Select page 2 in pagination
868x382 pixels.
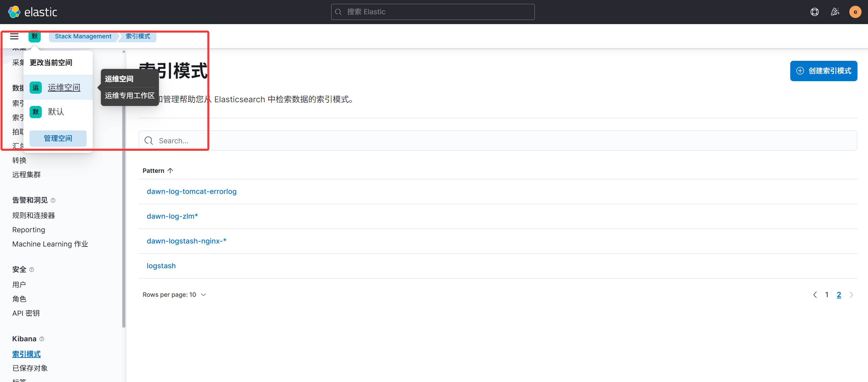coord(839,295)
